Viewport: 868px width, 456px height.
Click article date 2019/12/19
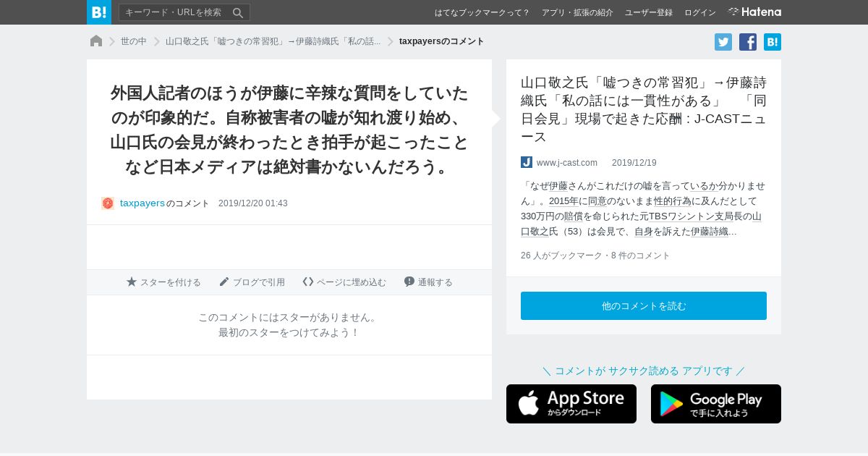pyautogui.click(x=634, y=163)
